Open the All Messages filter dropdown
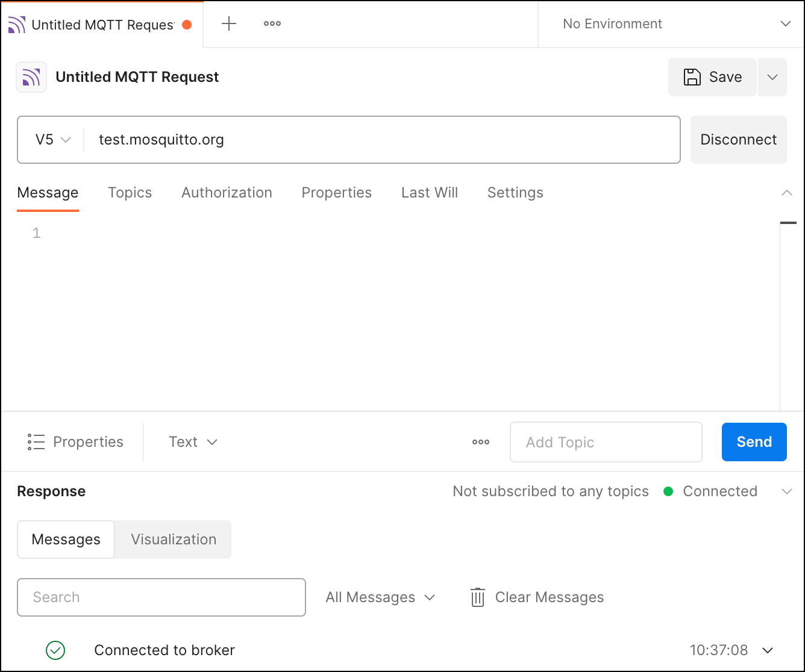Viewport: 805px width, 672px height. (380, 597)
